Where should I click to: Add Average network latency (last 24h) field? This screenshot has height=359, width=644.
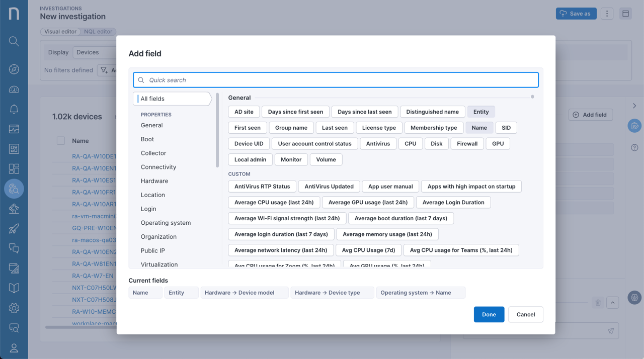coord(281,250)
